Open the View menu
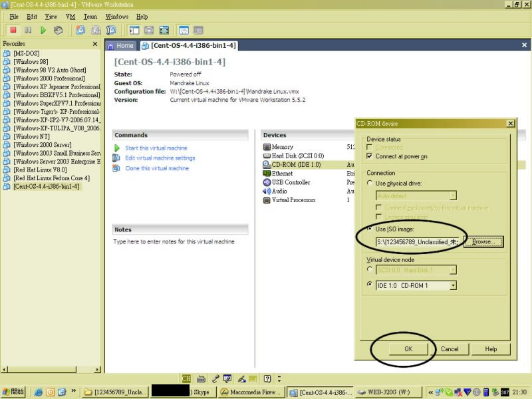The image size is (532, 399). [51, 17]
